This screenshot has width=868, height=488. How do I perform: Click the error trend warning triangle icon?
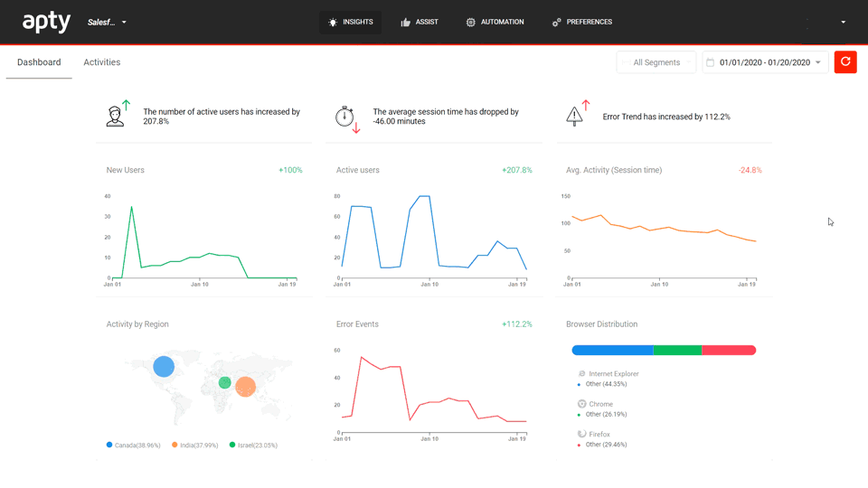[x=575, y=116]
